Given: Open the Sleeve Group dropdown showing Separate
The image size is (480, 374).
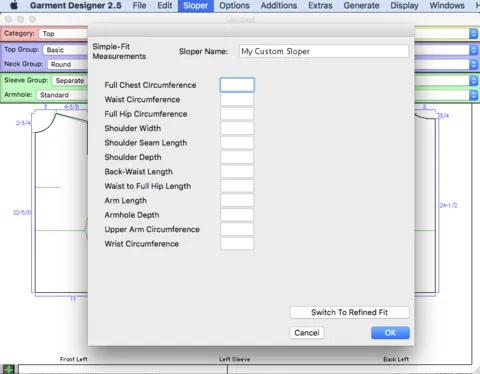Looking at the screenshot, I should tap(70, 80).
